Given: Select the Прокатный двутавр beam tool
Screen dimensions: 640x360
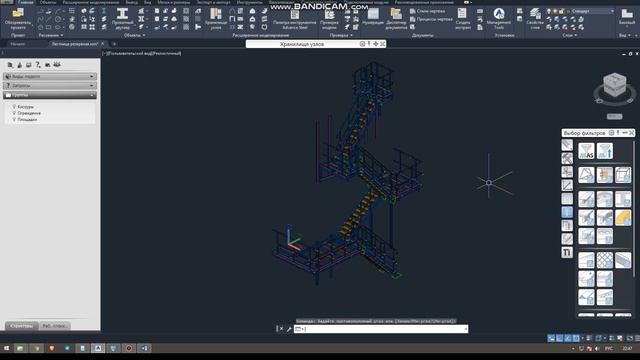Looking at the screenshot, I should tap(122, 19).
